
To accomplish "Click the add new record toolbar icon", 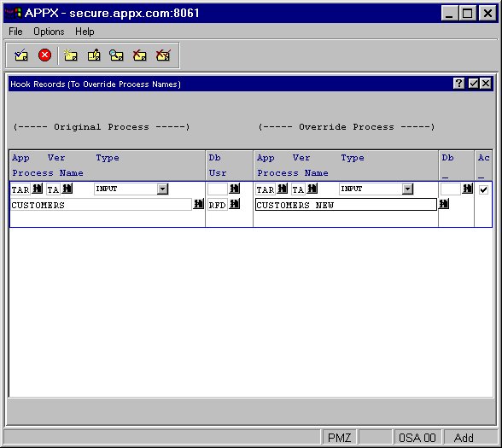I will tap(70, 55).
